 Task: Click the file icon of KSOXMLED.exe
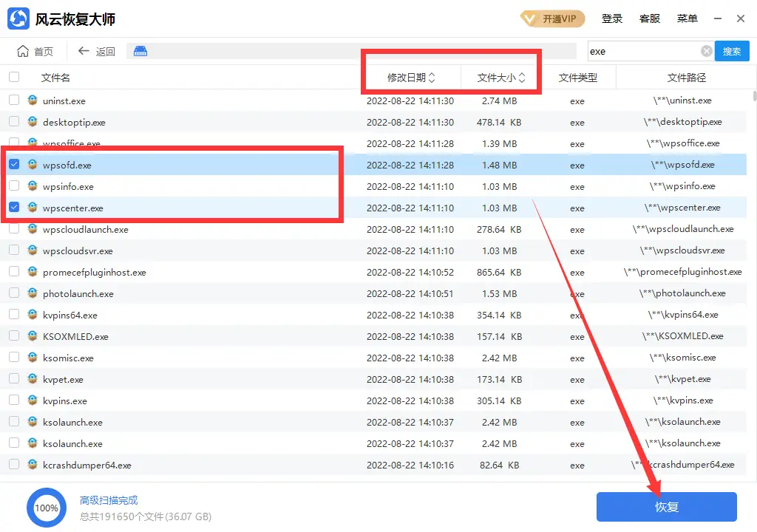[x=33, y=336]
